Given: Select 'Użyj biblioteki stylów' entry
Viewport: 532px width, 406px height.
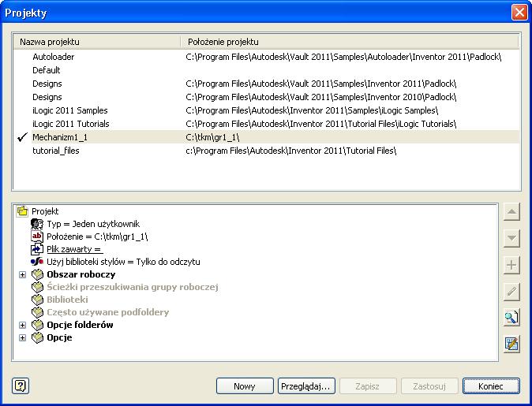Looking at the screenshot, I should [123, 262].
